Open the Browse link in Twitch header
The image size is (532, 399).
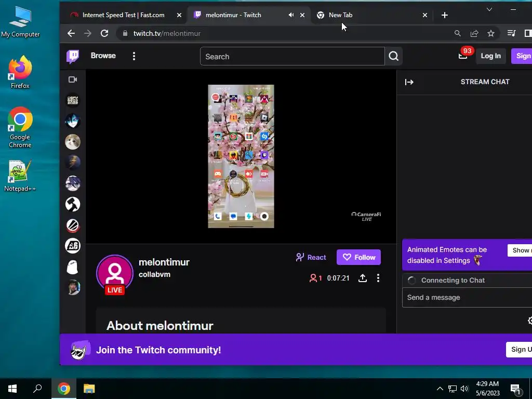103,56
